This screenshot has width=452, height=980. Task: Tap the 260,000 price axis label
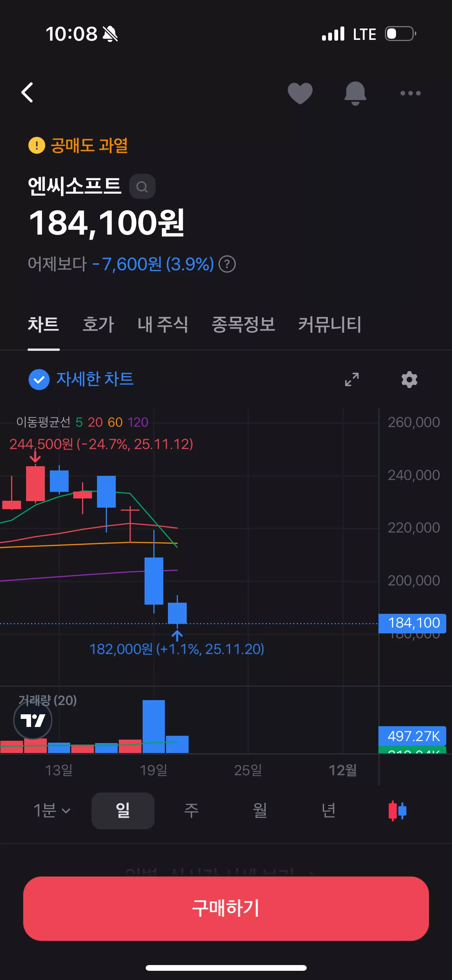(414, 422)
